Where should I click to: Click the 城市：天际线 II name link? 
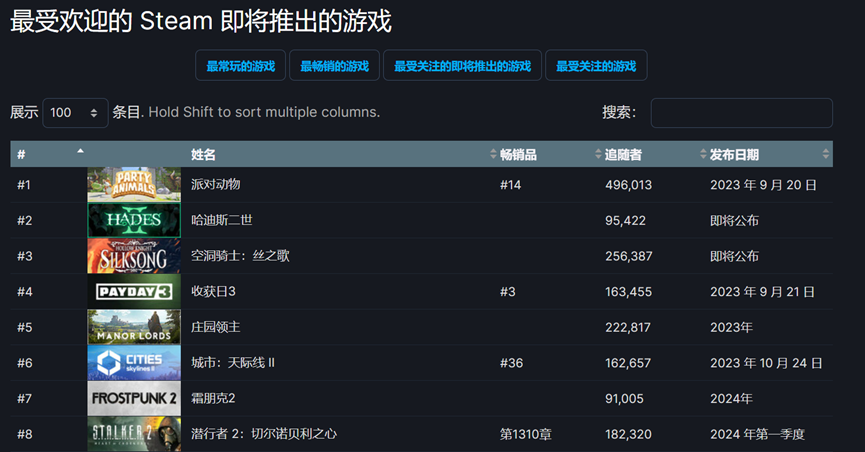[233, 363]
